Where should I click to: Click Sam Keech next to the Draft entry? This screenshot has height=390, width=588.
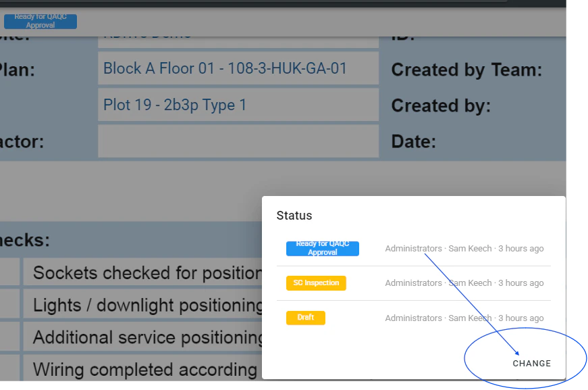point(469,317)
